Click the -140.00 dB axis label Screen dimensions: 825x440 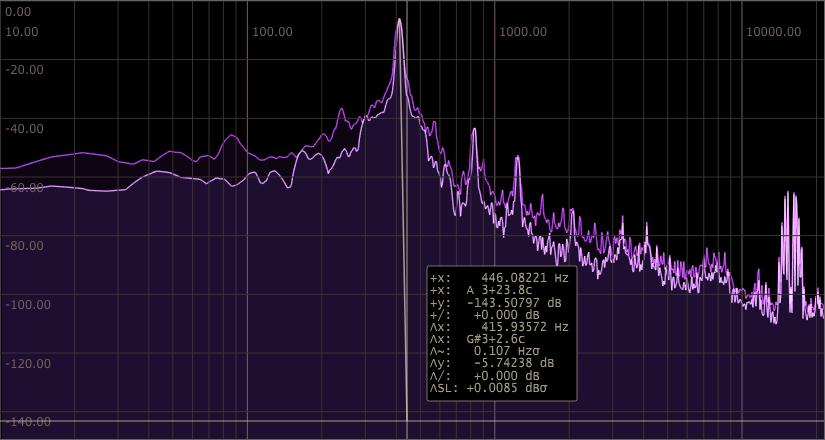tap(28, 422)
